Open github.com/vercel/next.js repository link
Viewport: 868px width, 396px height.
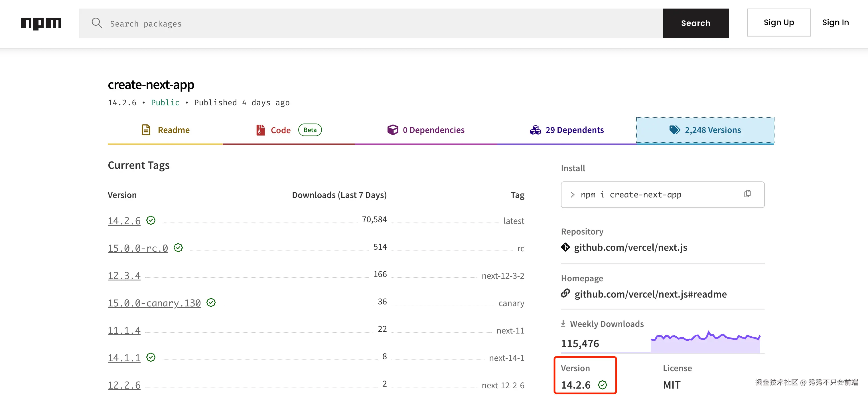630,247
